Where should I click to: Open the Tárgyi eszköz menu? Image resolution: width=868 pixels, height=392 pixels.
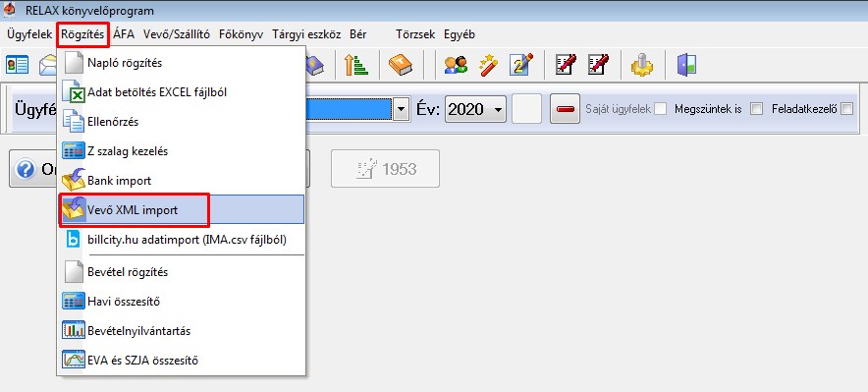306,34
